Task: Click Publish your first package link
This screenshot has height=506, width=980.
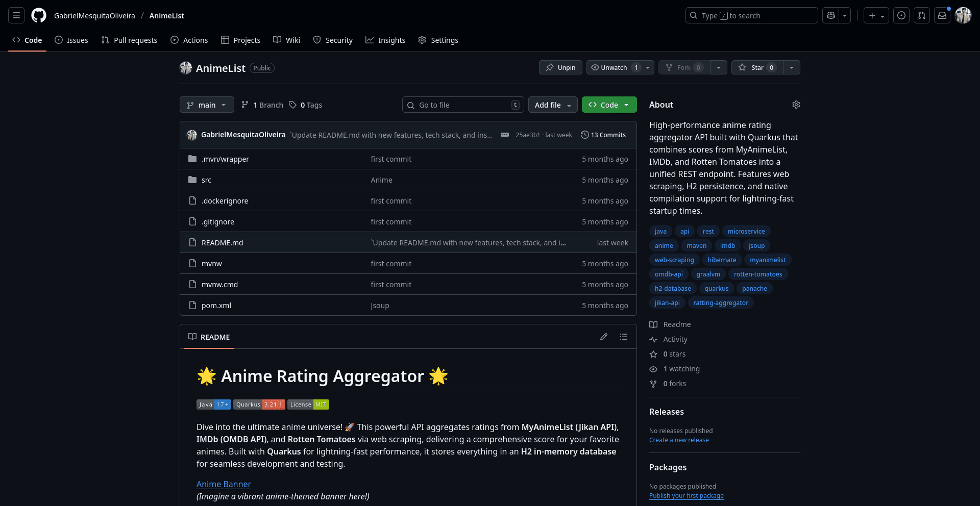Action: coord(687,496)
